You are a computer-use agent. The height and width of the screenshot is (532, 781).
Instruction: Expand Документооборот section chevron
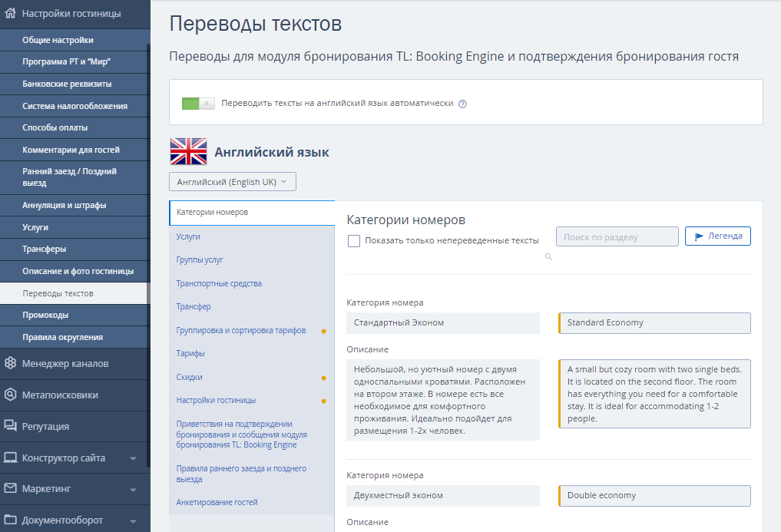(x=133, y=521)
